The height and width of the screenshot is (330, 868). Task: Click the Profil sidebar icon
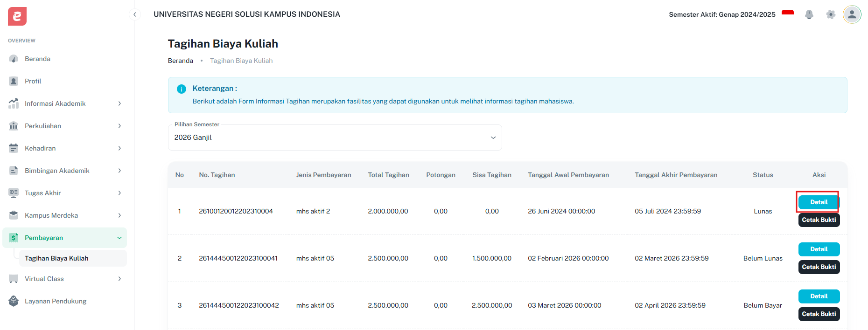click(x=14, y=81)
